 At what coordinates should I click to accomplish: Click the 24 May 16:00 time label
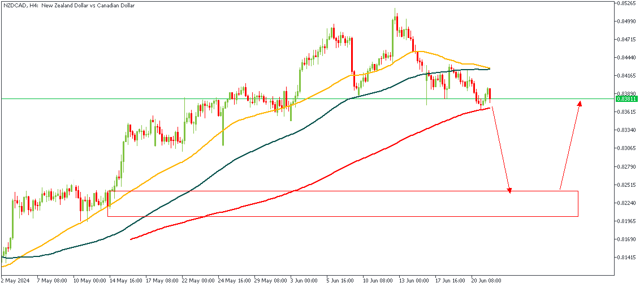click(234, 281)
